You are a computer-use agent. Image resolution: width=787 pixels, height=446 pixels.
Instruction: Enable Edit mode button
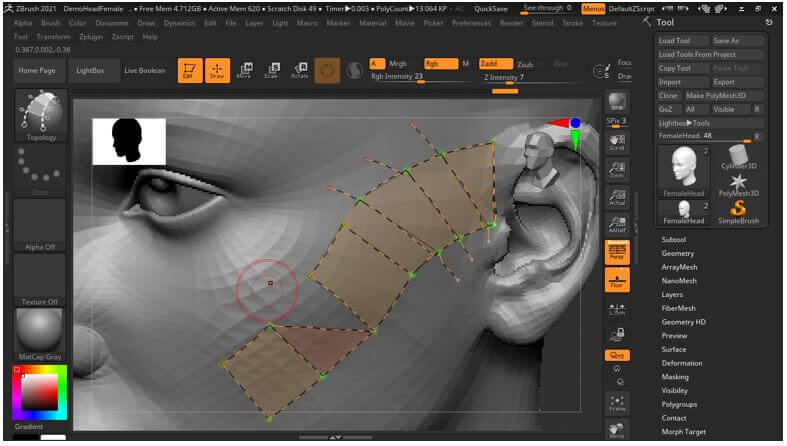(190, 70)
